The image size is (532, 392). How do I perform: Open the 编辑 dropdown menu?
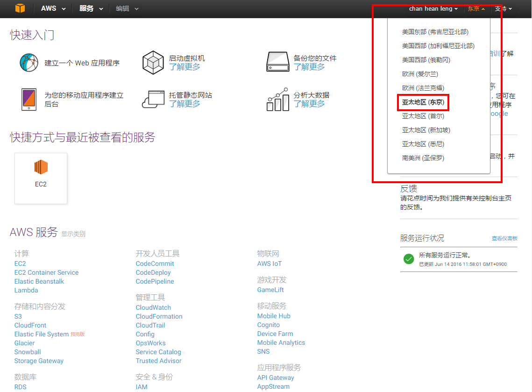click(x=127, y=8)
